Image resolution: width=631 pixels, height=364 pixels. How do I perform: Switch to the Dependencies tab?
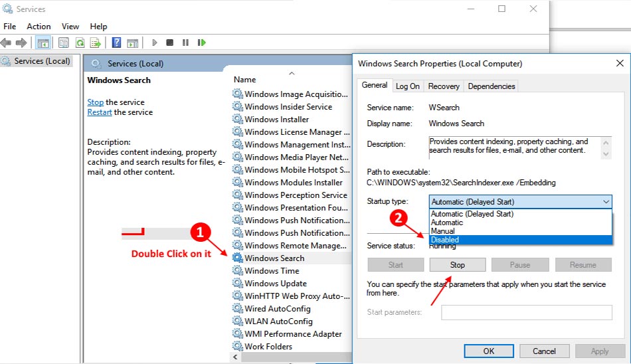(492, 86)
